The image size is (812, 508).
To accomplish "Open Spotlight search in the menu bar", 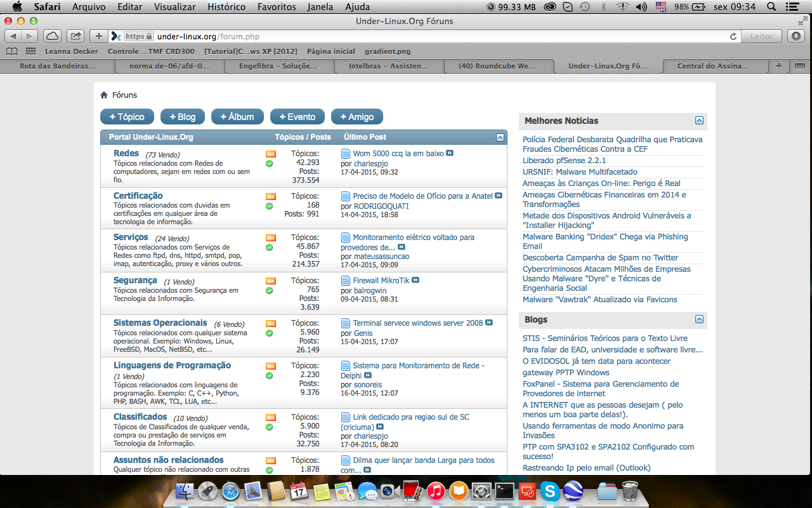I will 771,7.
